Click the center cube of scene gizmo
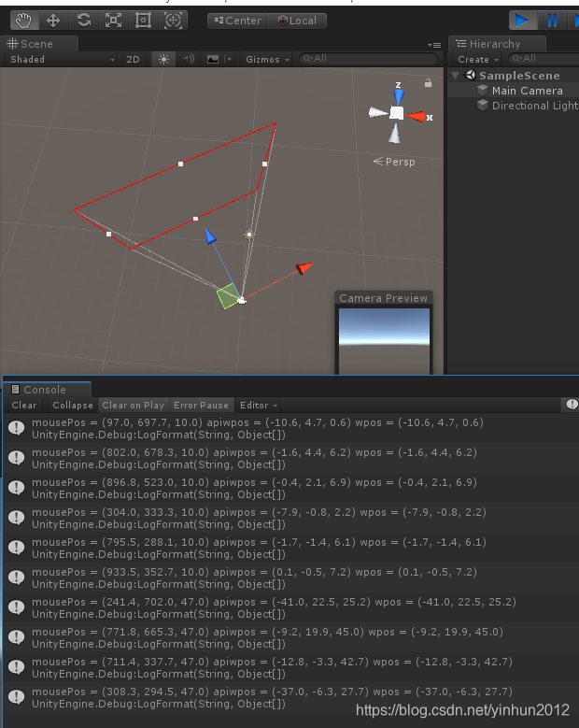The width and height of the screenshot is (579, 728). 396,113
